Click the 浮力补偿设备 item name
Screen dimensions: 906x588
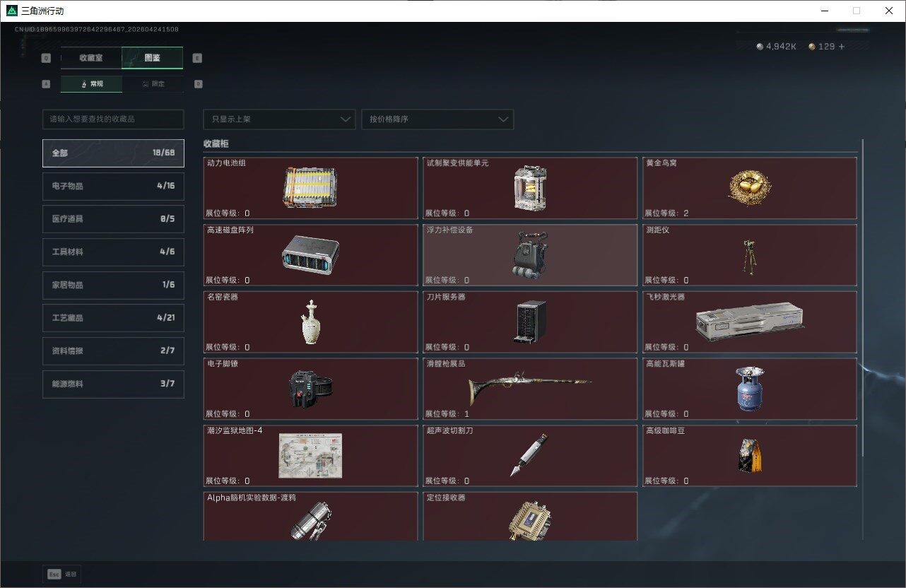click(x=449, y=230)
